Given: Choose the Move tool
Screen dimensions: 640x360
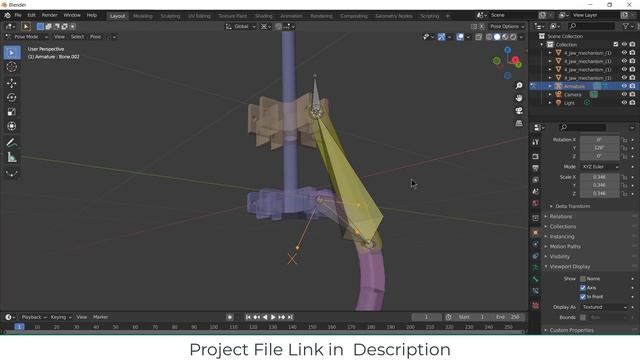Looking at the screenshot, I should [12, 83].
